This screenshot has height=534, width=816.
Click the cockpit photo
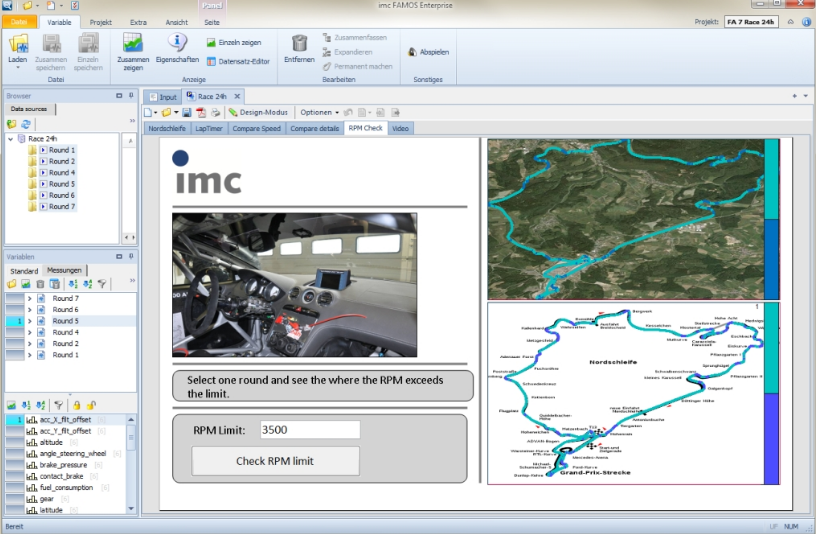pyautogui.click(x=295, y=285)
